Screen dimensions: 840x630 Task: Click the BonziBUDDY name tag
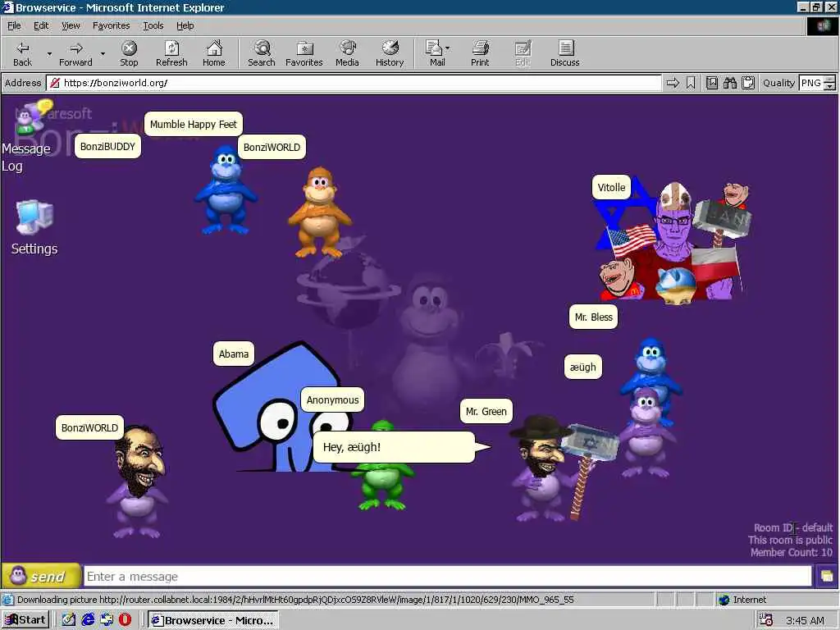pos(107,146)
